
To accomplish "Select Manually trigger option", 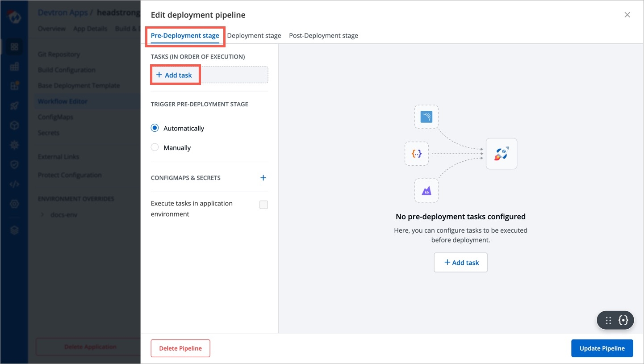I will (x=155, y=147).
